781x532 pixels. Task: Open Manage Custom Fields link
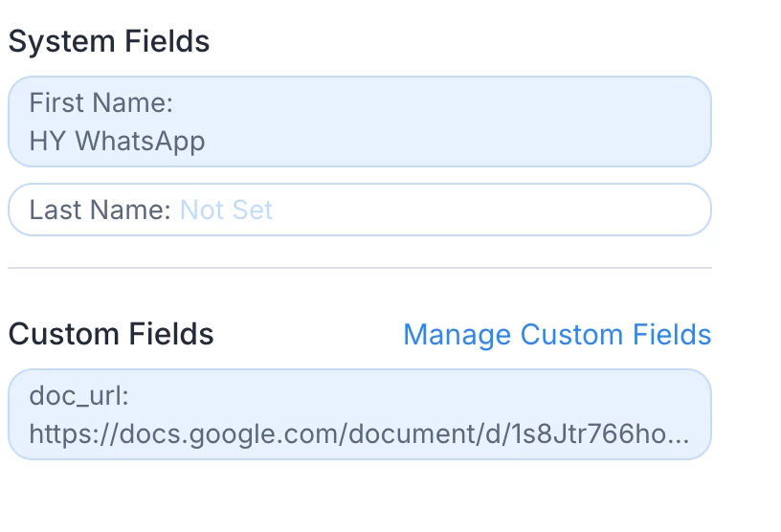[x=557, y=335]
